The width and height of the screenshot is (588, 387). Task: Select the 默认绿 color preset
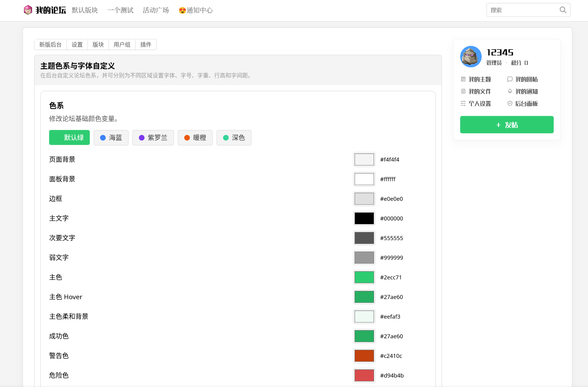click(69, 137)
